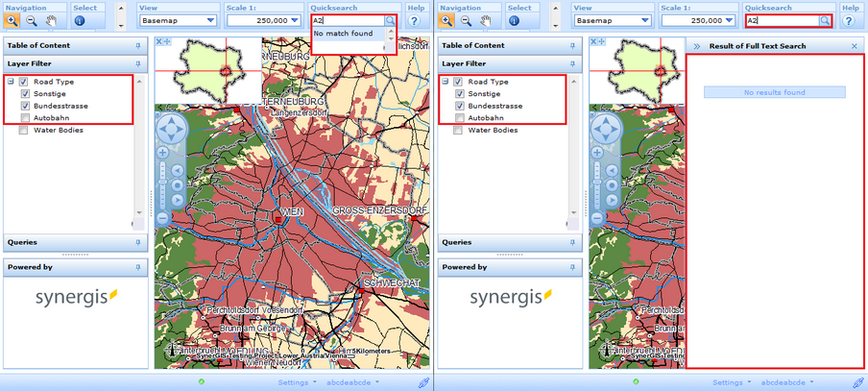Enable Autobahn checkbox in right screenshot
868x391 pixels.
click(x=459, y=118)
